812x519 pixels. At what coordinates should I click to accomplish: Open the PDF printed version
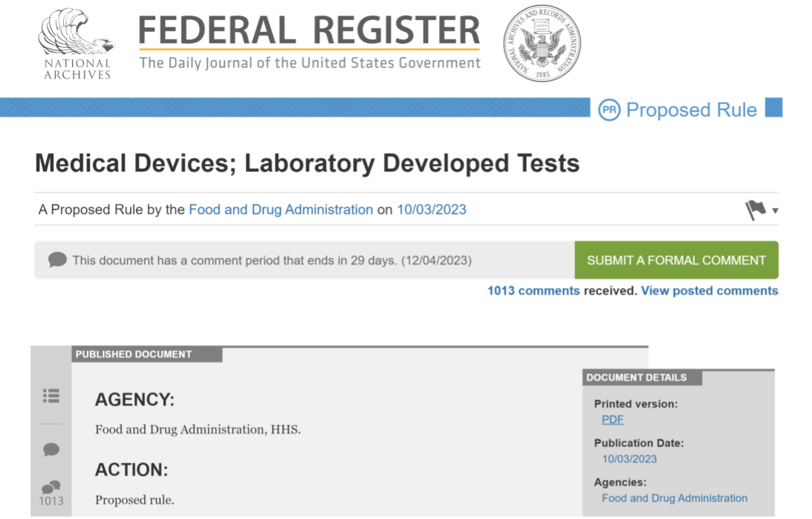point(613,420)
